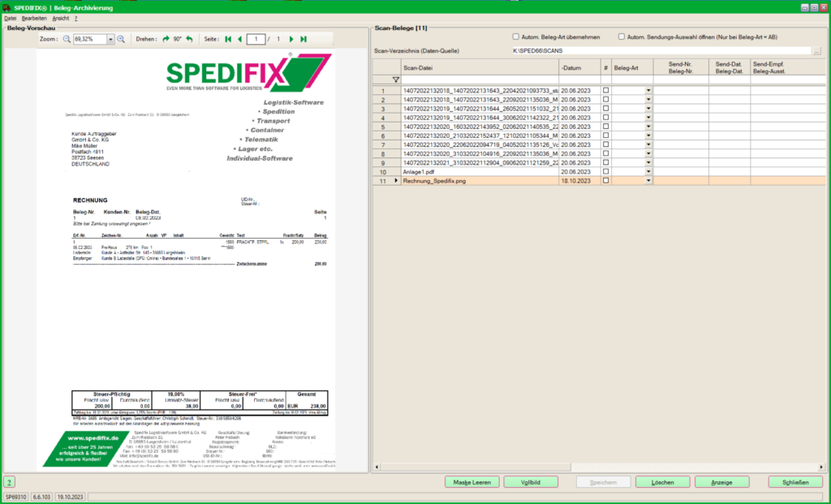The height and width of the screenshot is (504, 831).
Task: Open Beleg-Art dropdown for Anlage1.pdf
Action: point(648,172)
